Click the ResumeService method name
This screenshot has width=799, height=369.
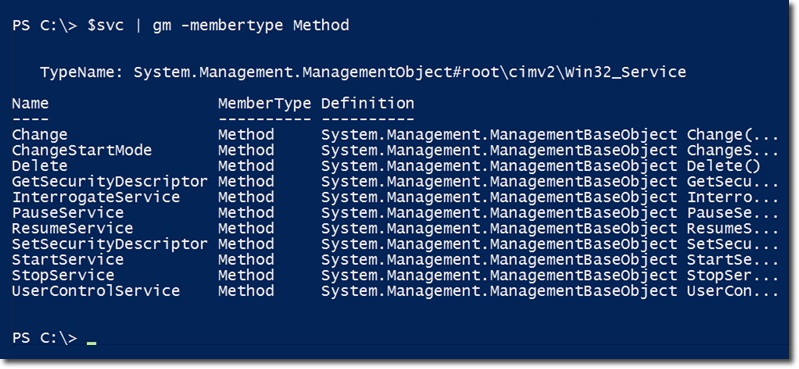click(72, 228)
